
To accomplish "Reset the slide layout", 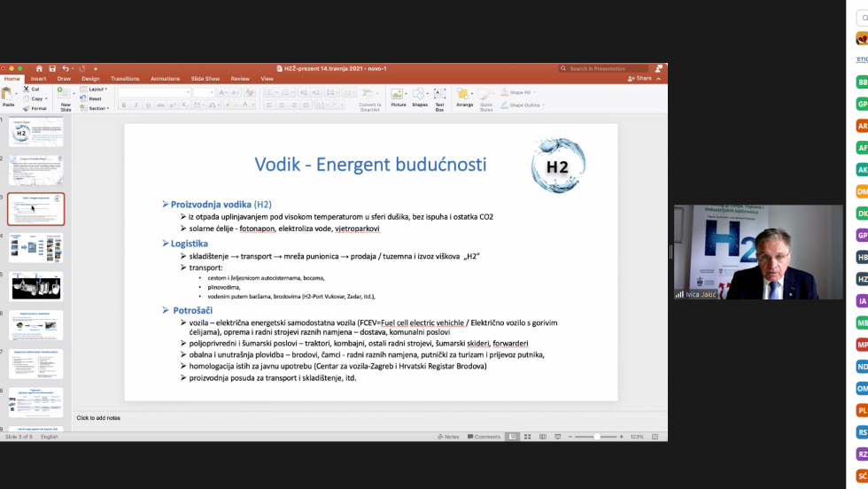I will tap(91, 98).
